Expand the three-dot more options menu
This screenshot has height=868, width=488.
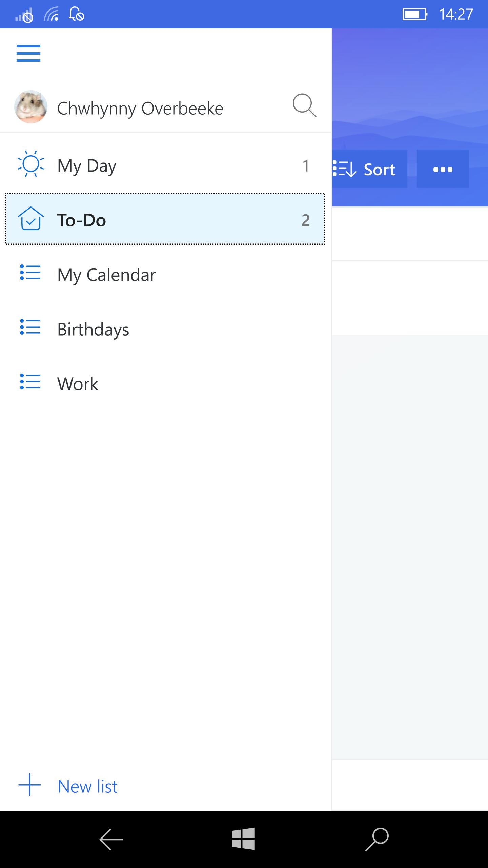tap(443, 169)
